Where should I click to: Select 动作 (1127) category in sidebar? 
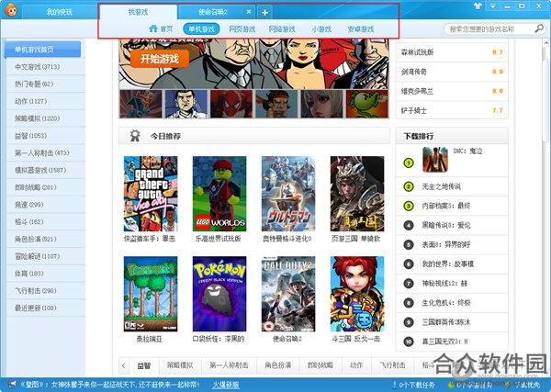46,101
